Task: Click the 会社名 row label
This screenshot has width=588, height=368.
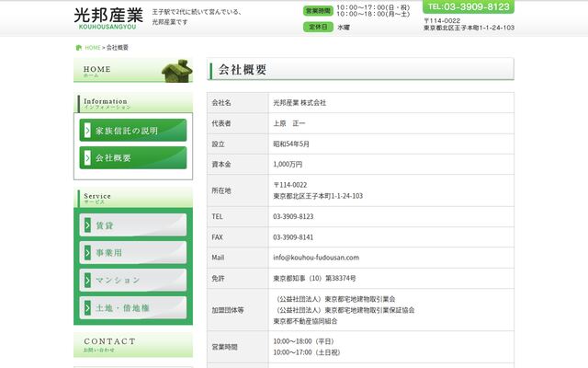Action: pyautogui.click(x=221, y=103)
